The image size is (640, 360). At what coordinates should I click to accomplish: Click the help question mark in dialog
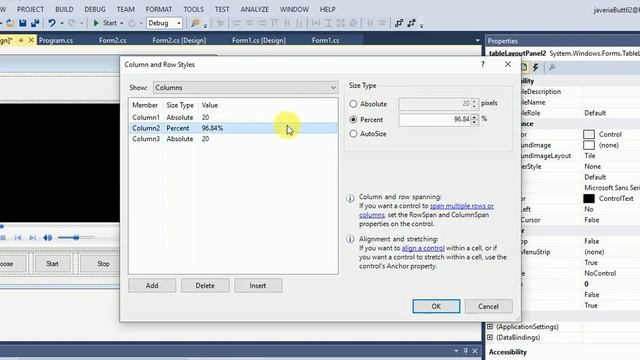(483, 64)
